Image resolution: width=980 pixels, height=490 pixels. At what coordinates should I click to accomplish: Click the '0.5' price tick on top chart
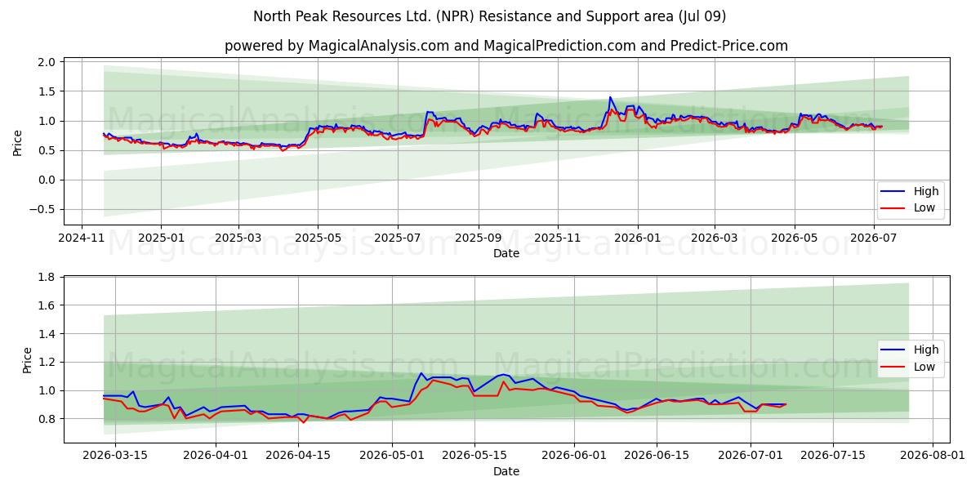point(47,150)
